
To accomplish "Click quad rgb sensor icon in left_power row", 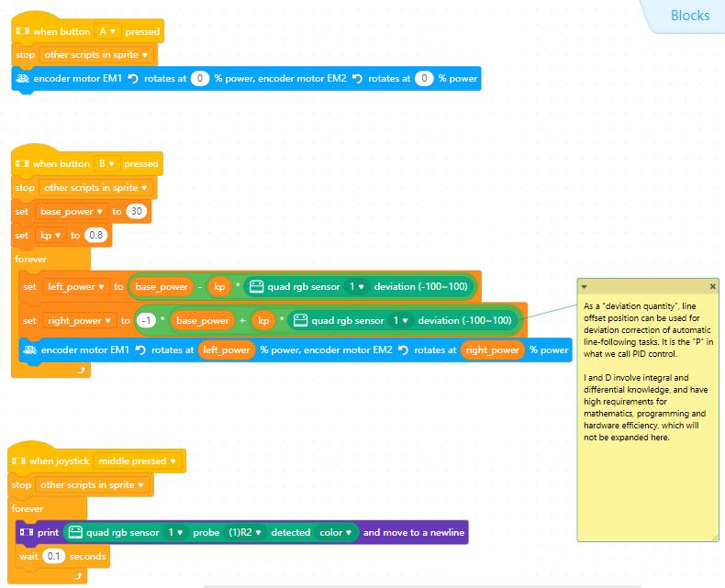I will coord(256,286).
